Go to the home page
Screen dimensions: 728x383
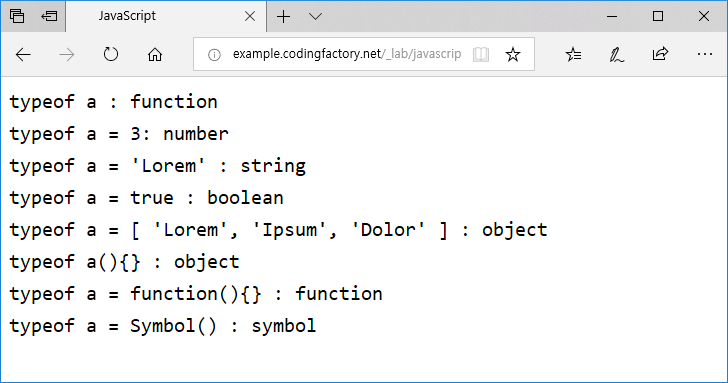[155, 55]
